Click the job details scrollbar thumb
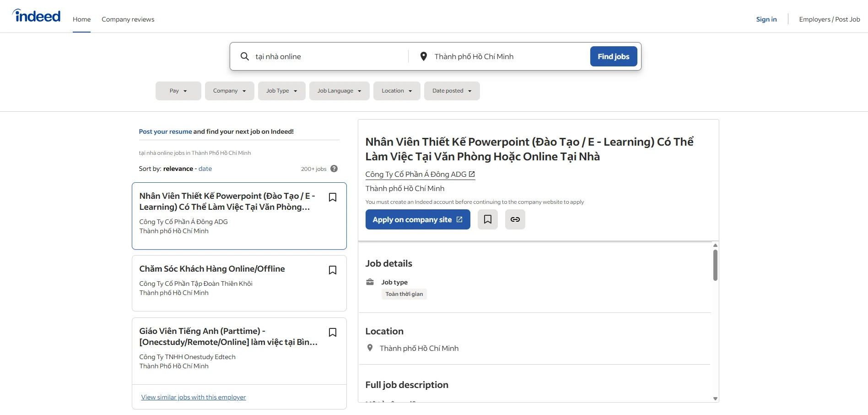 click(x=715, y=265)
